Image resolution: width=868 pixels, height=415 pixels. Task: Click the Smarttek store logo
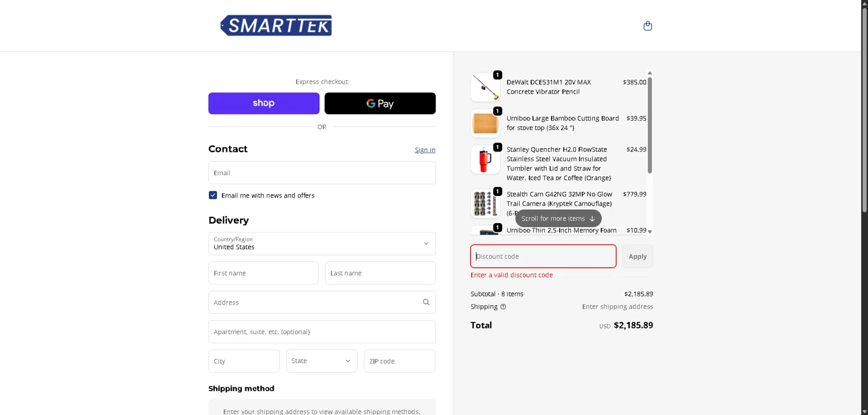tap(276, 25)
